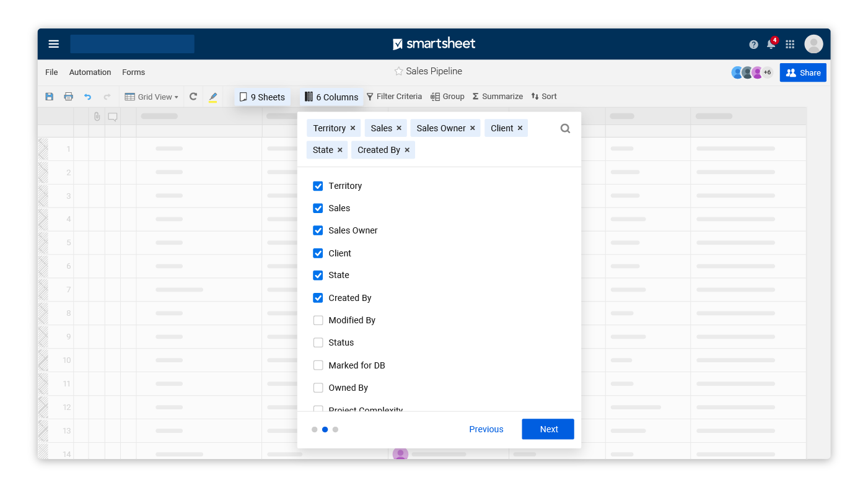Screen dimensions: 868x488
Task: Open notifications from the bell icon
Action: click(x=770, y=44)
